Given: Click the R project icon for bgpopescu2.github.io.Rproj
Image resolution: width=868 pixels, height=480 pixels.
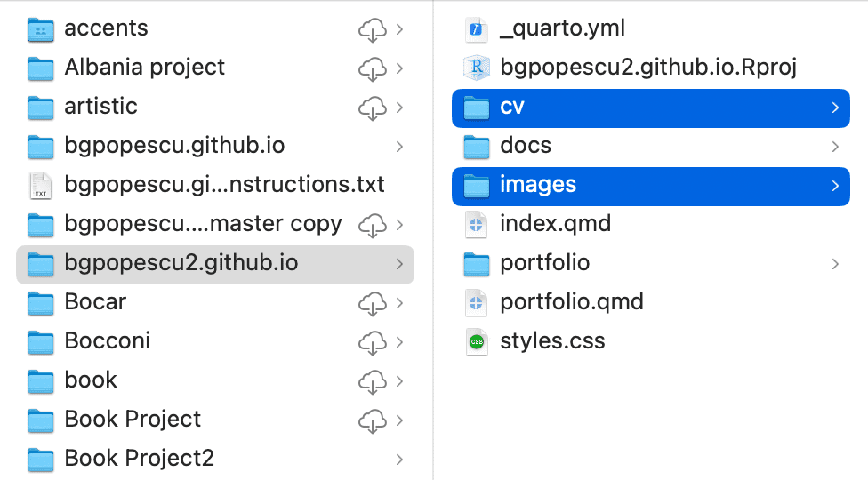Looking at the screenshot, I should (x=478, y=68).
